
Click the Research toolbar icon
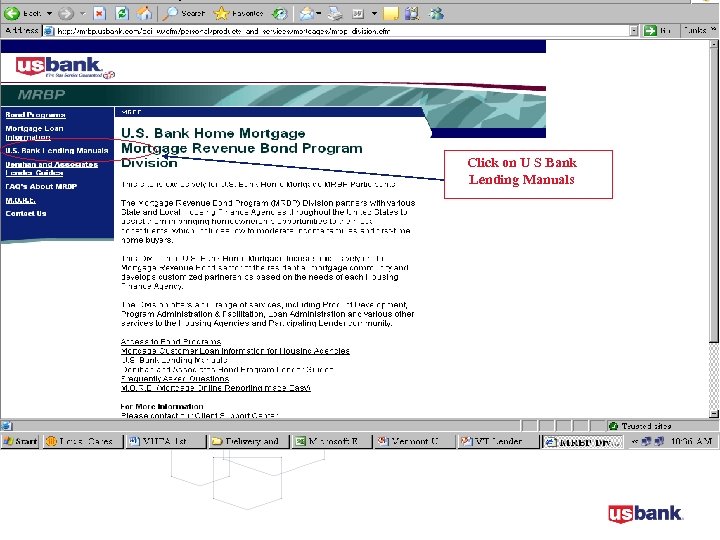click(x=412, y=14)
